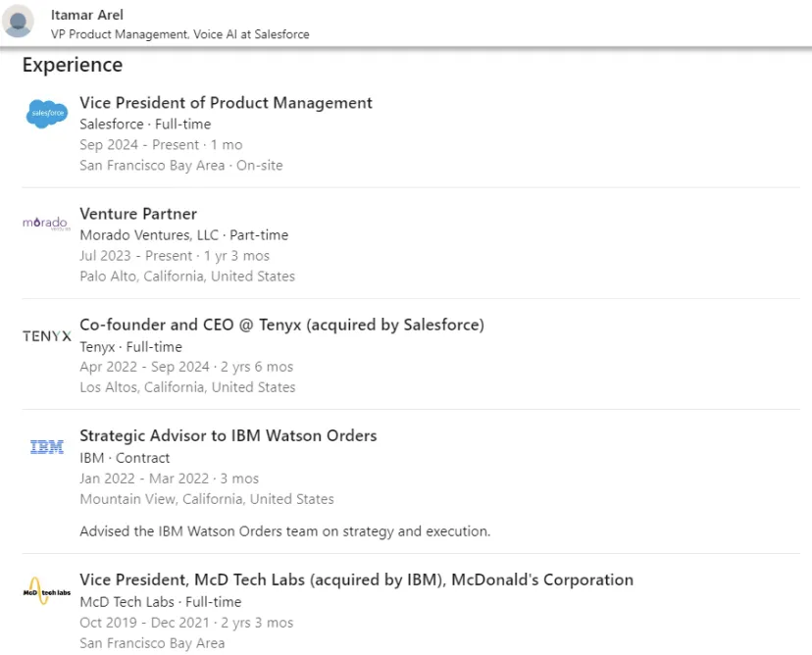Click the IBM striped logo
This screenshot has height=655, width=812.
(47, 447)
